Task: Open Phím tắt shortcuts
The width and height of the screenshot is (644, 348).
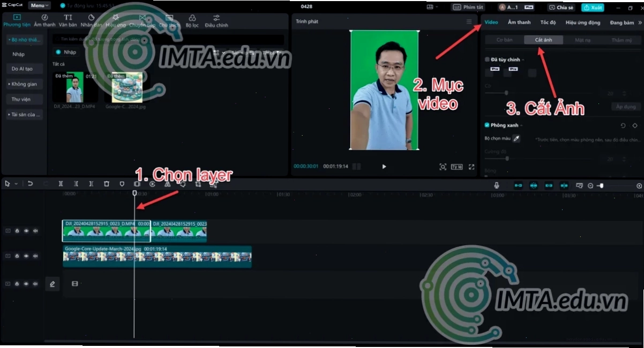Action: [x=468, y=8]
